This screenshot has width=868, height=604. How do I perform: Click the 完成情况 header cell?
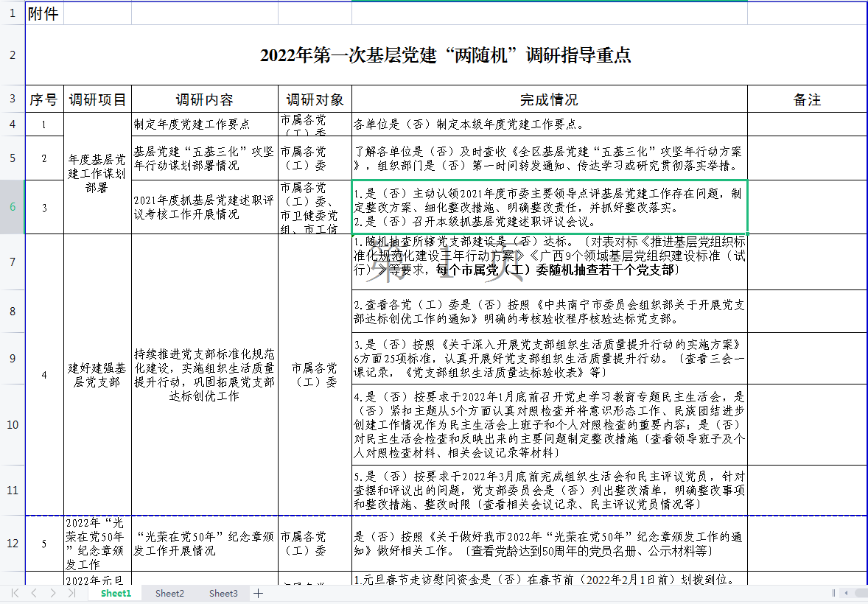(549, 99)
